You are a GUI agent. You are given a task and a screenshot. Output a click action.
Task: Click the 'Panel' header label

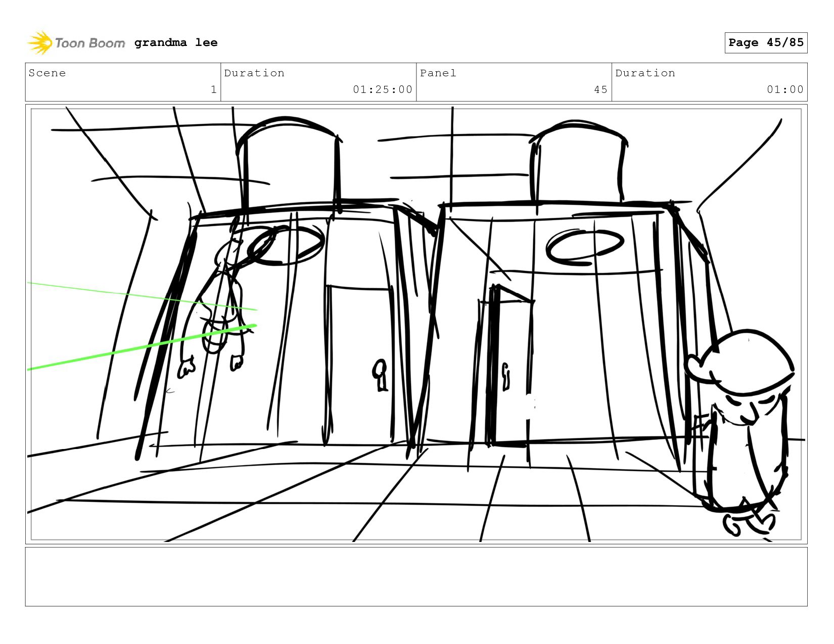pos(438,73)
